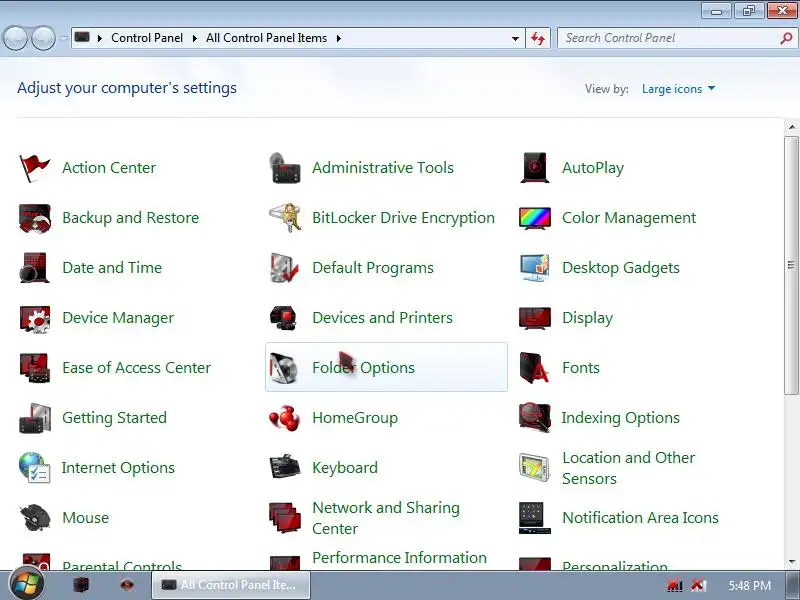Open the Date and Time icon
Viewport: 800px width, 600px height.
click(x=34, y=268)
